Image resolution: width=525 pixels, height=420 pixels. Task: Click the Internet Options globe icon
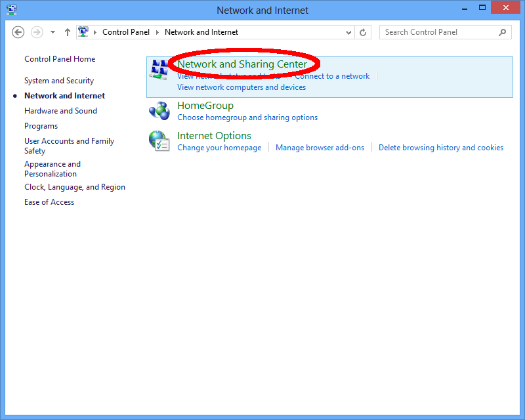coord(159,140)
